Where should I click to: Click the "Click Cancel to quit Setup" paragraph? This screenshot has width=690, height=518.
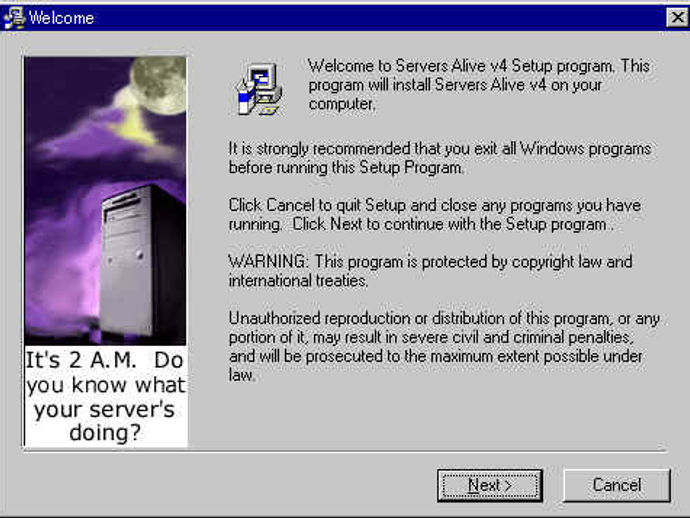pos(435,214)
